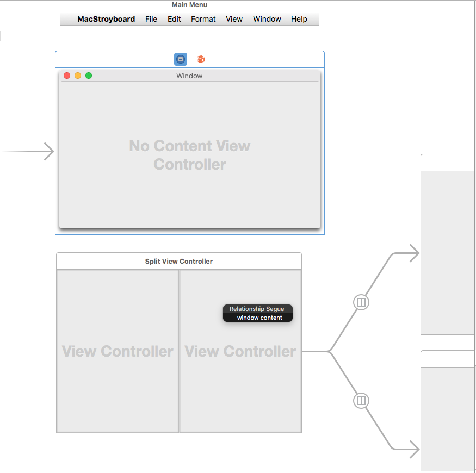Toggle selection of the Split View Controller scene
Image resolution: width=476 pixels, height=473 pixels.
[x=178, y=261]
